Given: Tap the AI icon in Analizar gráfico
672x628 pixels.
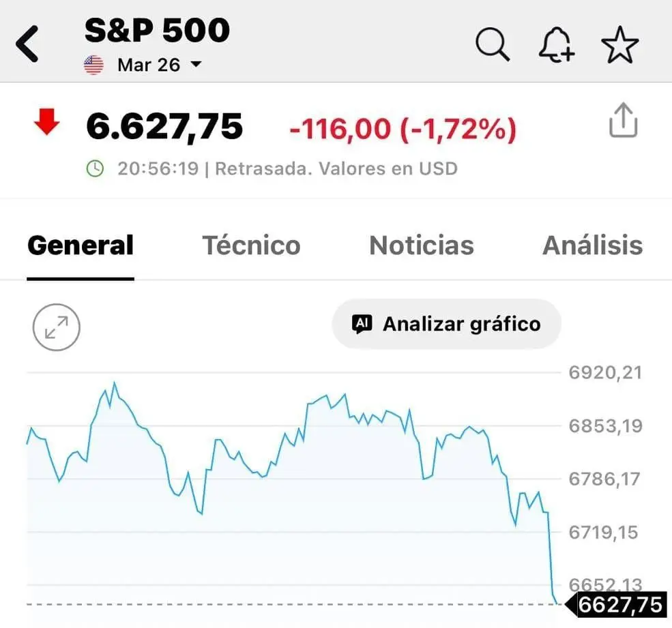Looking at the screenshot, I should coord(362,324).
